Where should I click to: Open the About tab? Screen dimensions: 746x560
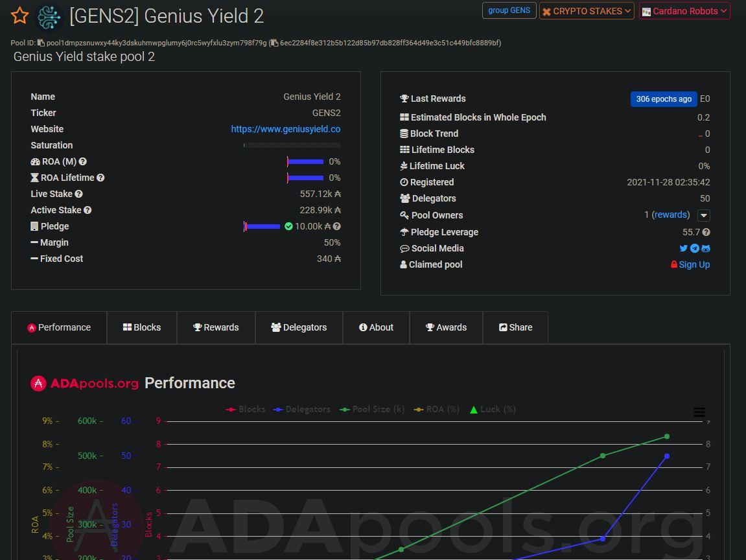point(376,327)
